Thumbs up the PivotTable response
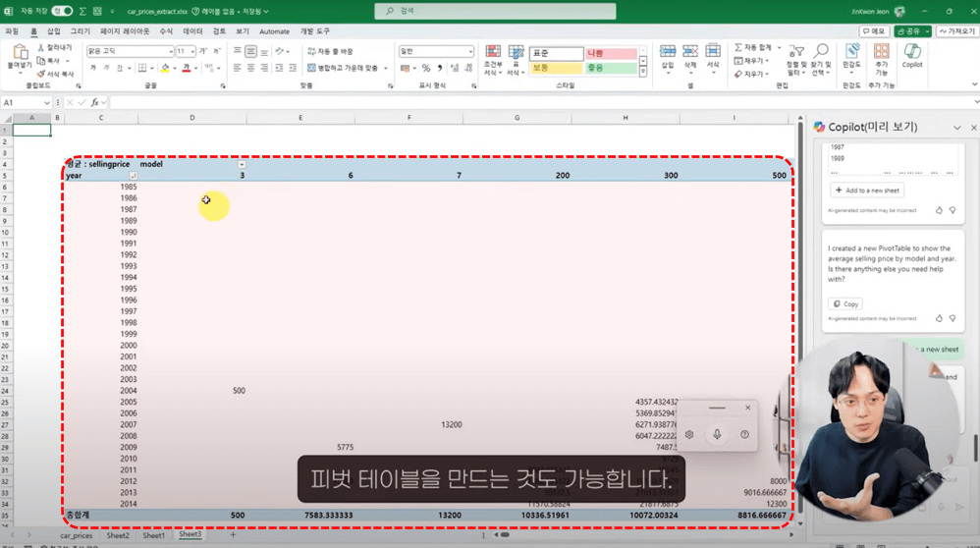Viewport: 980px width, 548px height. pos(939,318)
